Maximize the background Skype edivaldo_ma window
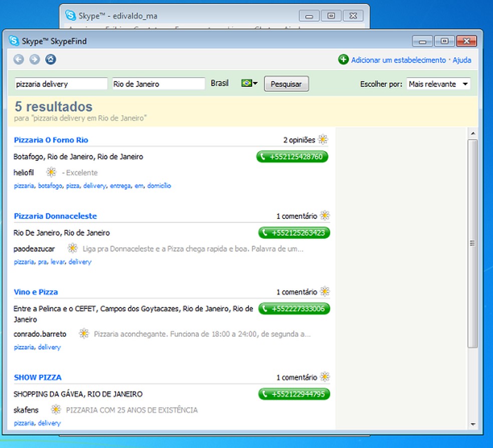This screenshot has width=493, height=448. coord(331,16)
